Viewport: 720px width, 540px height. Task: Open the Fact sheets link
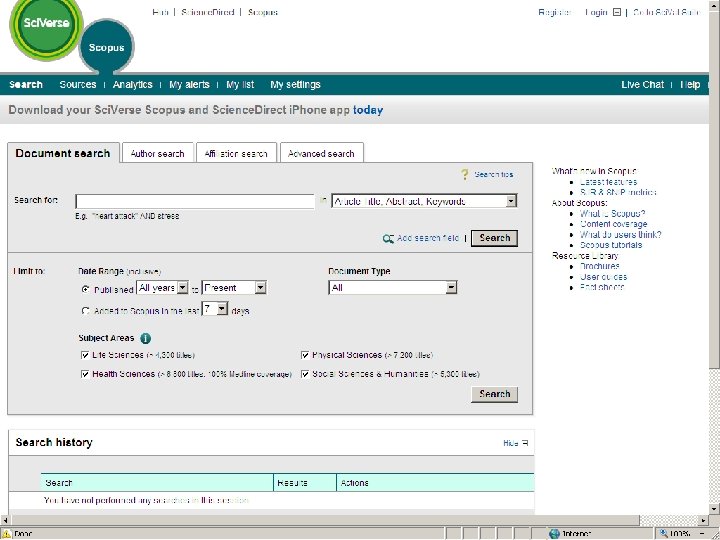[x=602, y=287]
